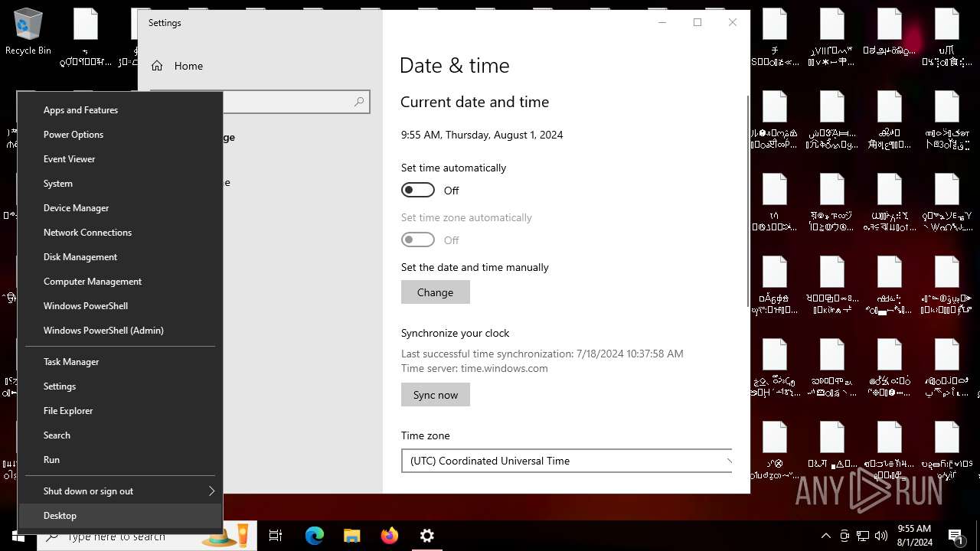Open Network Connections
Viewport: 980px width, 551px height.
point(120,233)
